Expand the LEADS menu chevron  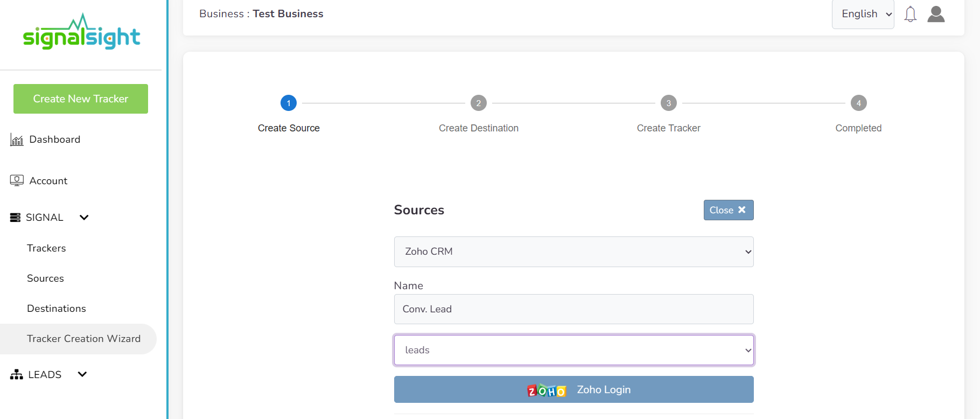click(x=82, y=374)
